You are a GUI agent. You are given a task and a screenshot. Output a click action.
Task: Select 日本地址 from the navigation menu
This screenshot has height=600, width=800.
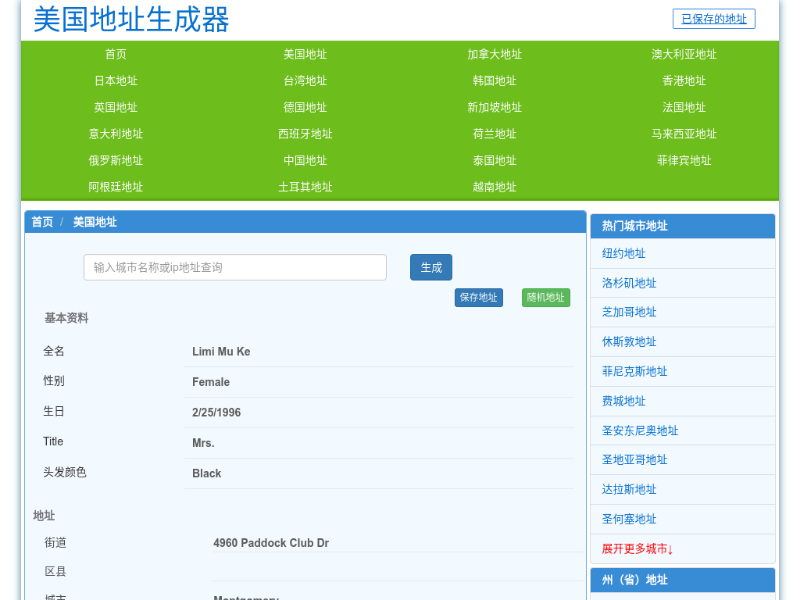coord(116,81)
